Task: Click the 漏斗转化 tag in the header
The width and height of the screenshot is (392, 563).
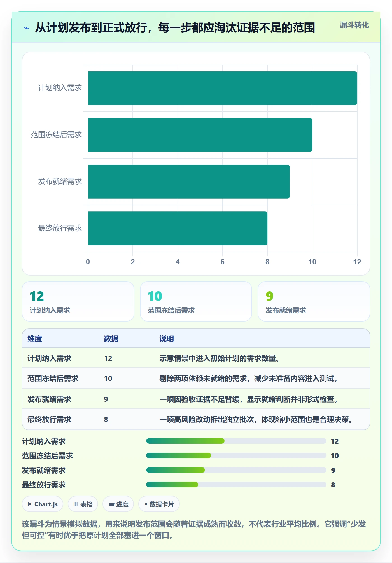Action: pyautogui.click(x=354, y=25)
